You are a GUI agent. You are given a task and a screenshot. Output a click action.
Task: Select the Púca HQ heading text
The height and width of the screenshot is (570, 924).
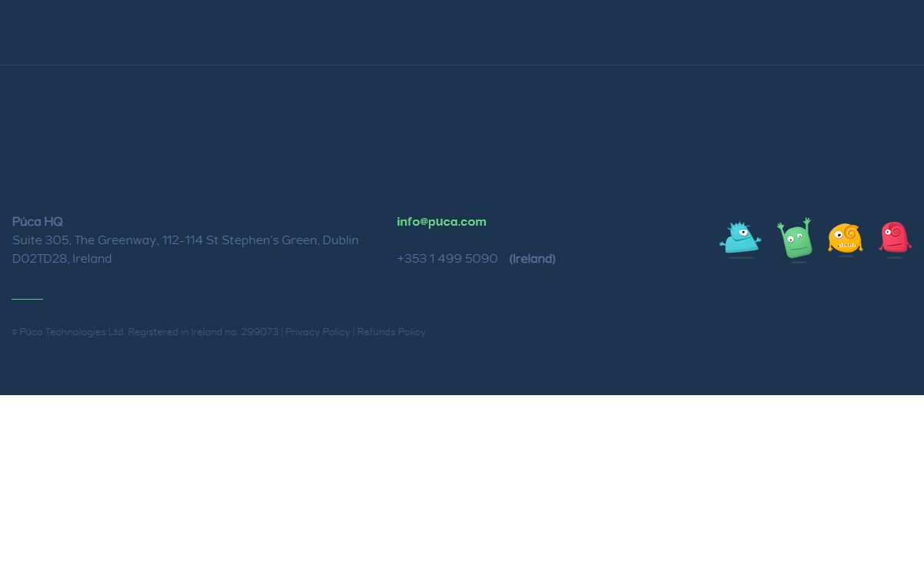[x=38, y=222]
